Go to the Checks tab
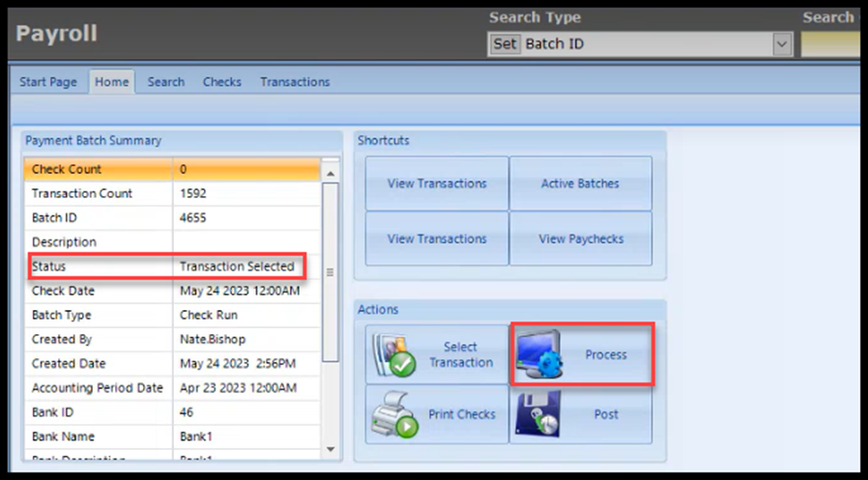The image size is (868, 480). pos(222,82)
